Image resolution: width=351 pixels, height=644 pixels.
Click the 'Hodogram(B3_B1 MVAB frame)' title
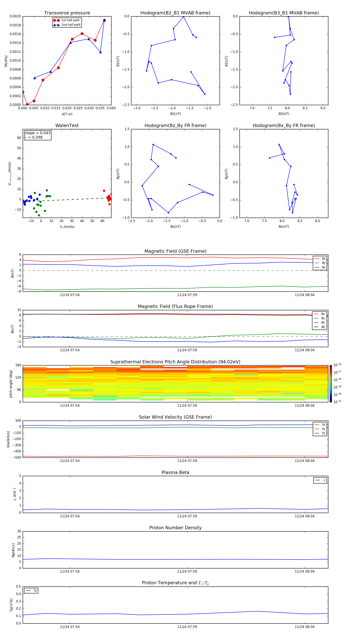(284, 13)
